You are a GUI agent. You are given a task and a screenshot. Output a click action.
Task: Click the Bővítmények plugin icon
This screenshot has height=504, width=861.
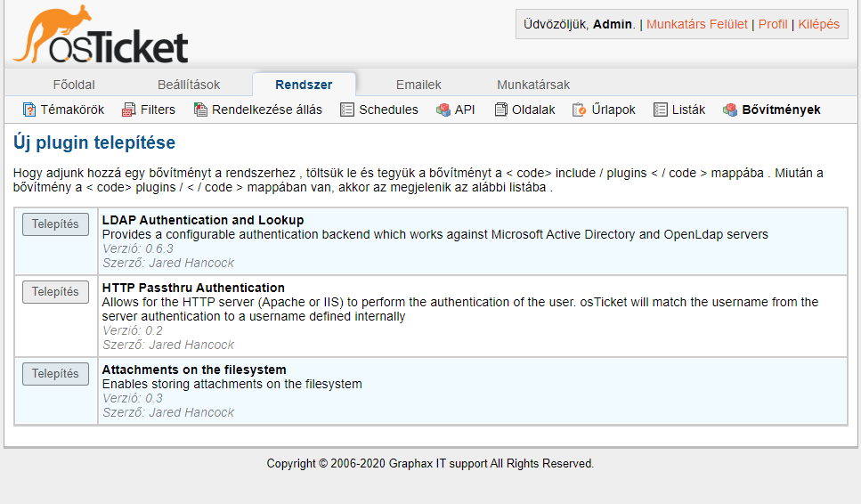[x=730, y=110]
